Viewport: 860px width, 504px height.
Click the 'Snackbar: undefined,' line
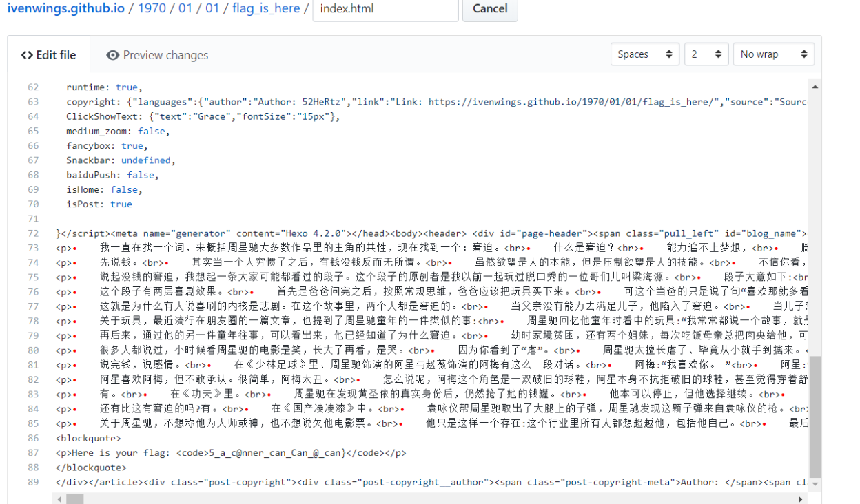point(121,160)
